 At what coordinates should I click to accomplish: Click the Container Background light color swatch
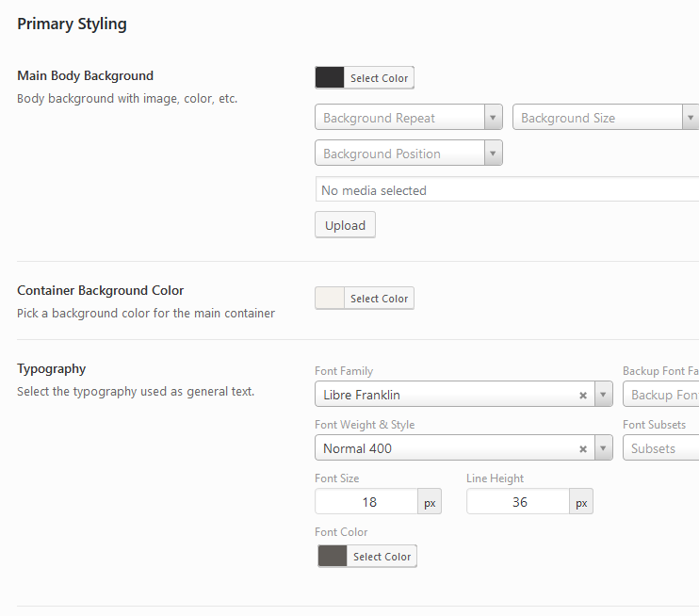(x=330, y=299)
